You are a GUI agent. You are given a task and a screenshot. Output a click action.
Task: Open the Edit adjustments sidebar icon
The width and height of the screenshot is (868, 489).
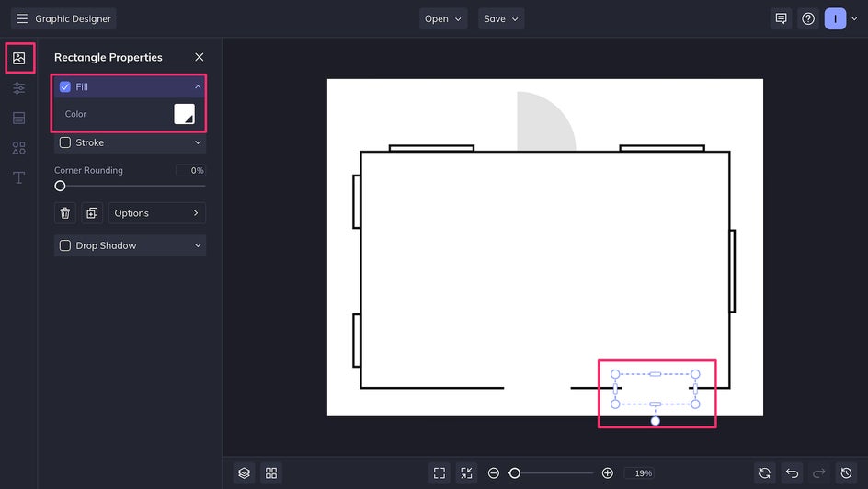[18, 88]
